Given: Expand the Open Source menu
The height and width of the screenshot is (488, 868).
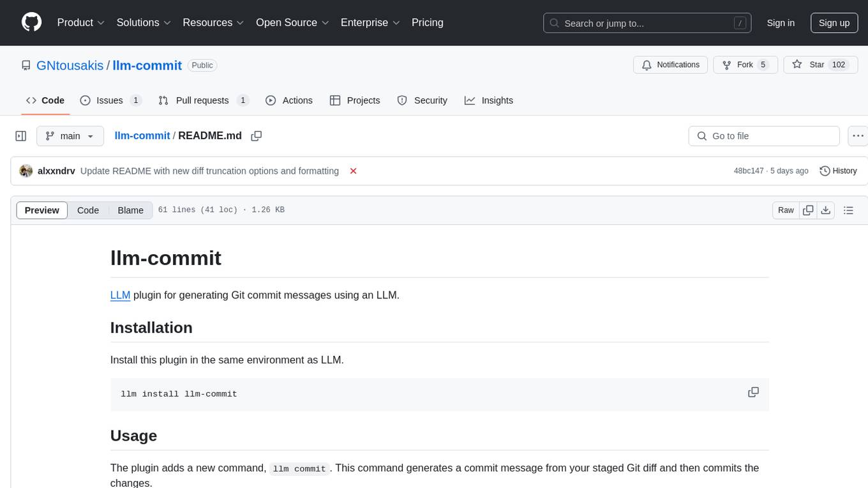Looking at the screenshot, I should (x=292, y=22).
